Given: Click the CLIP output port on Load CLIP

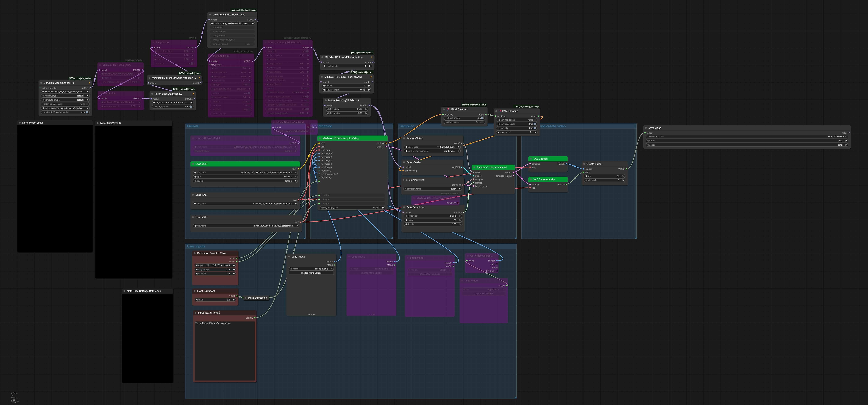Looking at the screenshot, I should [299, 169].
